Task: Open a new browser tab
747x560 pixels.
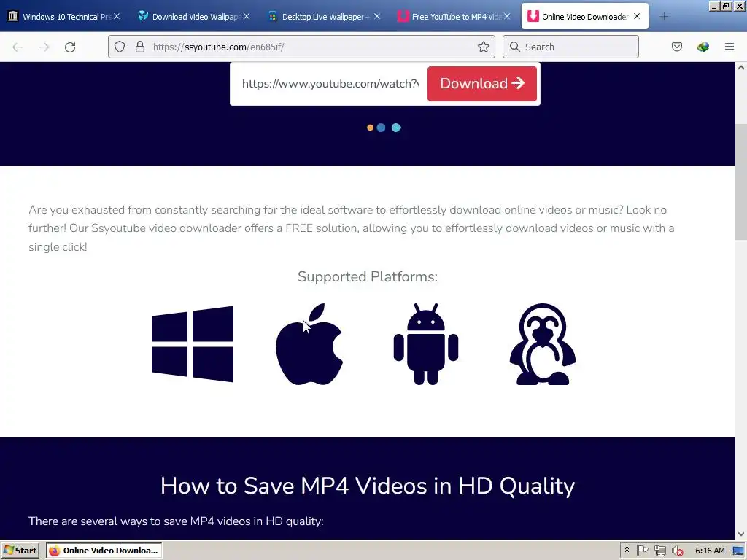Action: [664, 17]
